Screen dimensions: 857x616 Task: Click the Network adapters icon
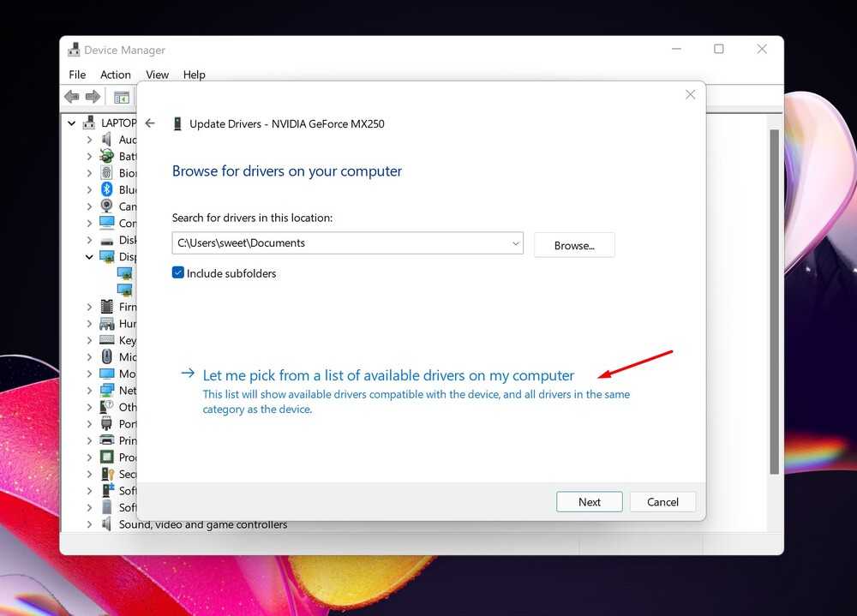(x=107, y=390)
